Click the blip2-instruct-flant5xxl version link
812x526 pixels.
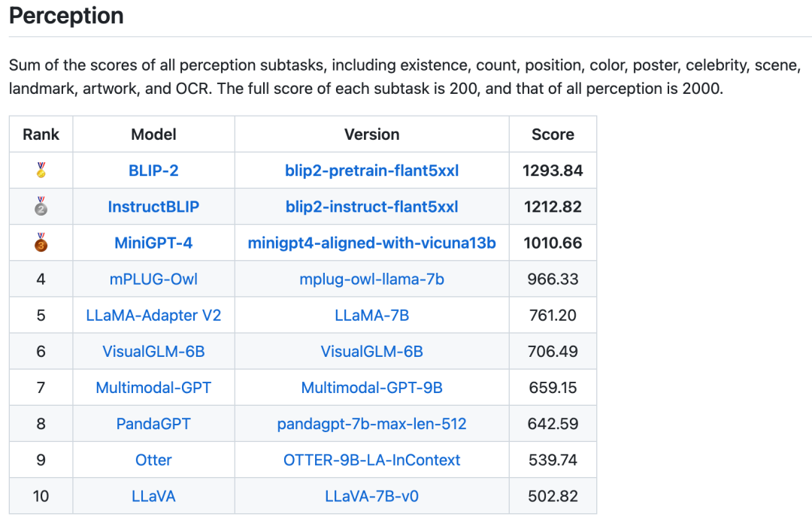point(371,207)
